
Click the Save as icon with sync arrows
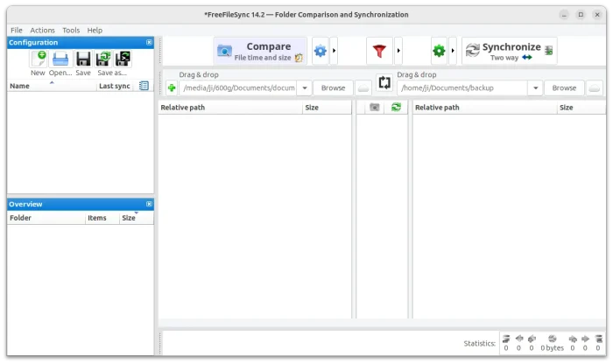[x=103, y=59]
